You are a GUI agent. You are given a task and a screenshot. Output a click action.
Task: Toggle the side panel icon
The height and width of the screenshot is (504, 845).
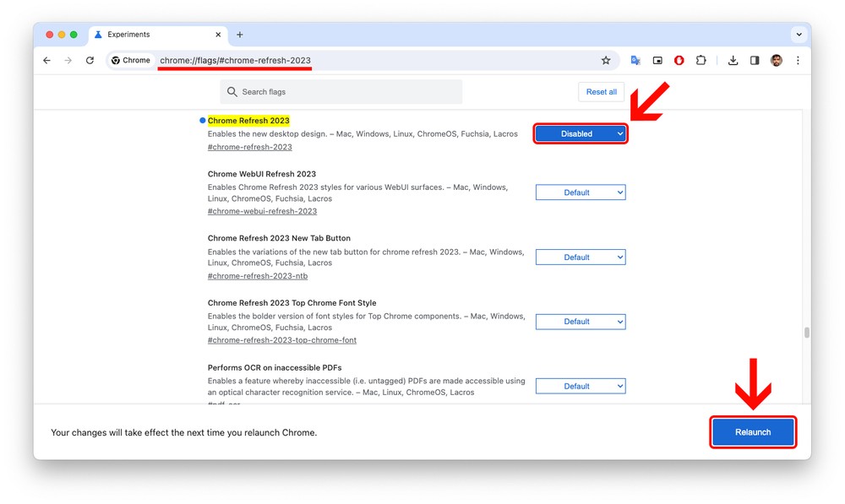point(755,60)
